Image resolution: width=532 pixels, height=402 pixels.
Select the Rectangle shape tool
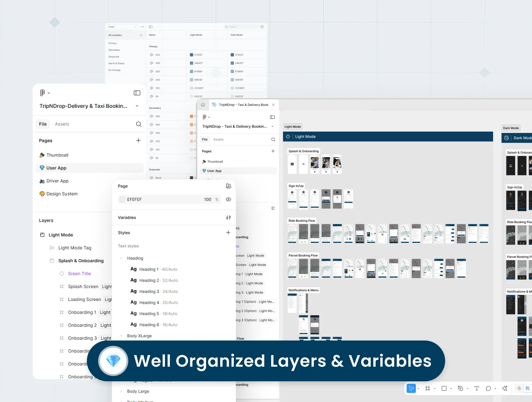click(x=444, y=388)
